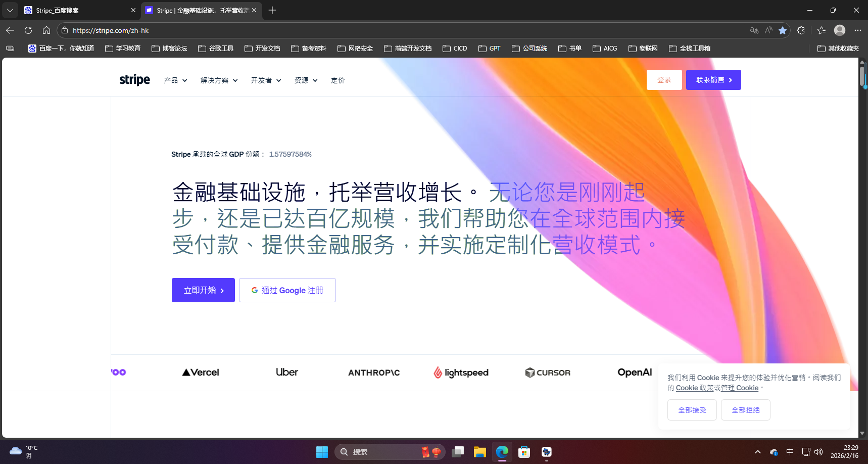Open the Edge settings menu
This screenshot has height=464, width=868.
click(x=857, y=30)
